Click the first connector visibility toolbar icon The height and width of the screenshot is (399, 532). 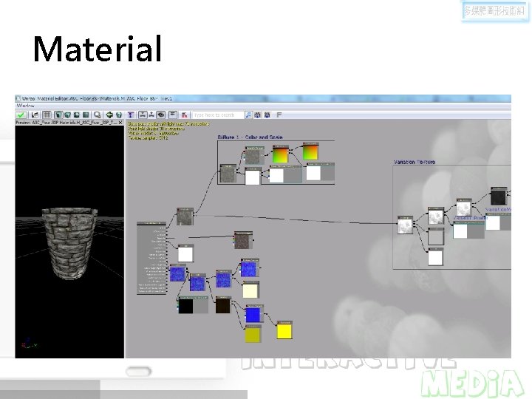tap(143, 115)
